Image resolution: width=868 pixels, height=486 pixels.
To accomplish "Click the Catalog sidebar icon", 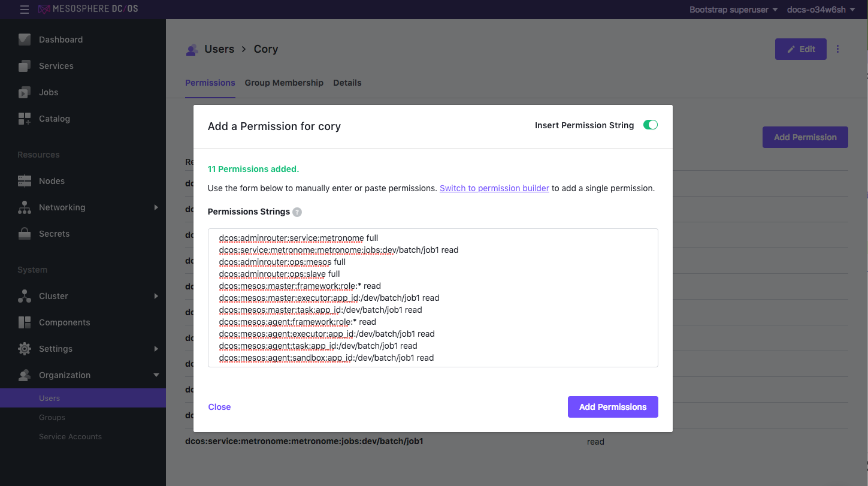I will (25, 119).
